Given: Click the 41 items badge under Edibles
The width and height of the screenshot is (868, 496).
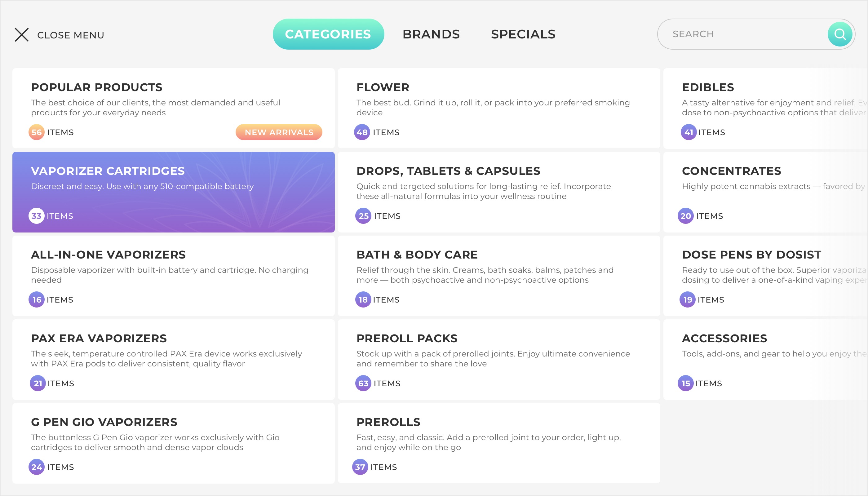Looking at the screenshot, I should (x=689, y=132).
